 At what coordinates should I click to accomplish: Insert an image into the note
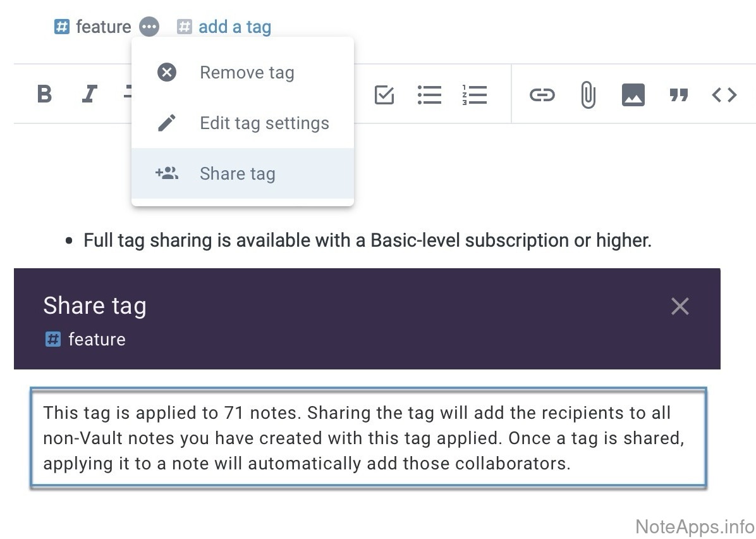pos(633,95)
